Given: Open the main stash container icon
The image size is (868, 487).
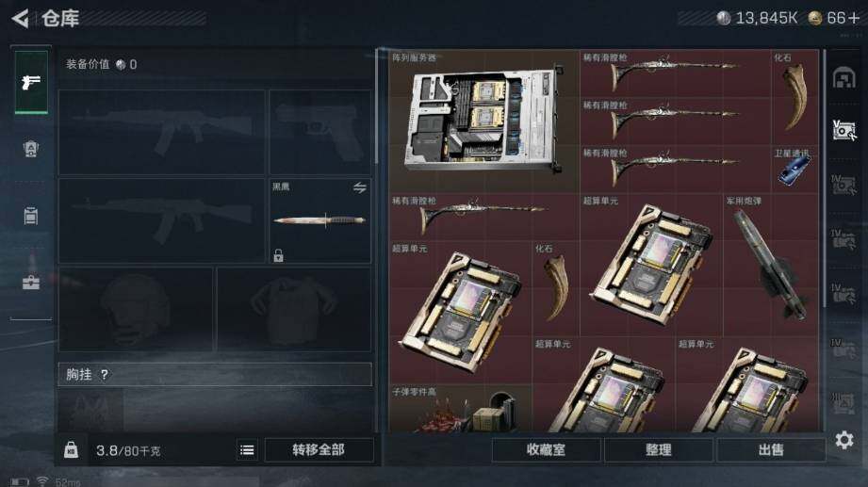Looking at the screenshot, I should (x=844, y=77).
